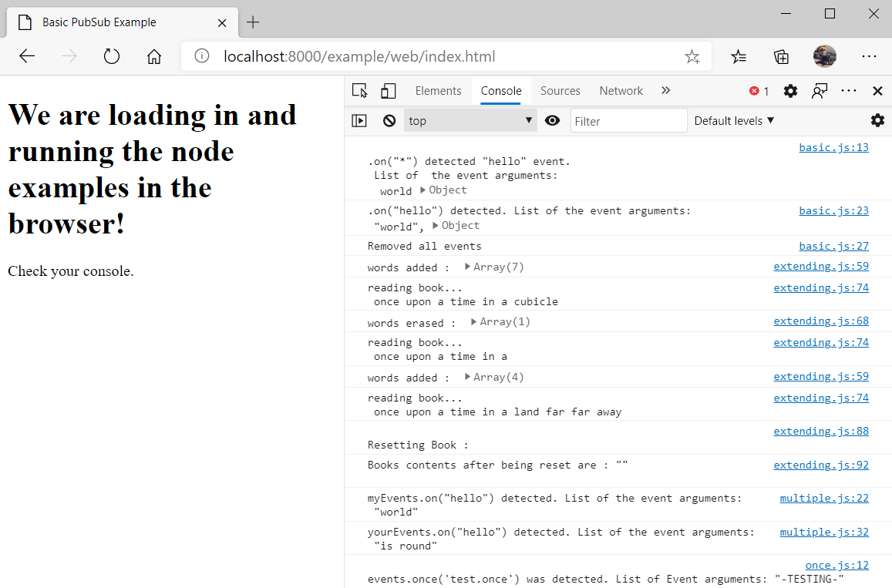Close the DevTools panel

click(x=877, y=91)
